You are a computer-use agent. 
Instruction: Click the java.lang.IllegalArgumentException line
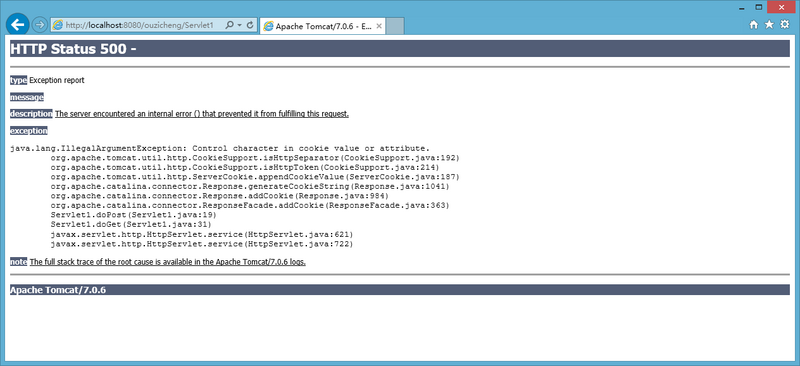(x=220, y=149)
